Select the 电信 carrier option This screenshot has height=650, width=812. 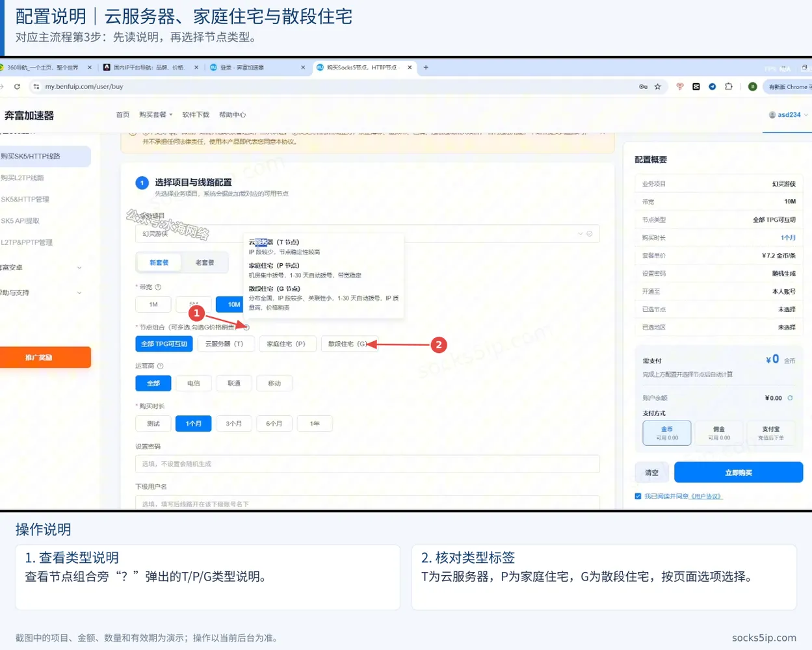click(x=194, y=383)
